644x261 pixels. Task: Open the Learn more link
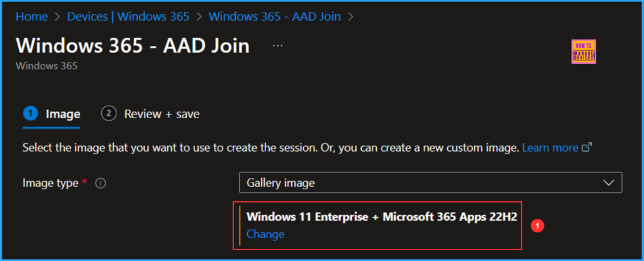coord(550,148)
